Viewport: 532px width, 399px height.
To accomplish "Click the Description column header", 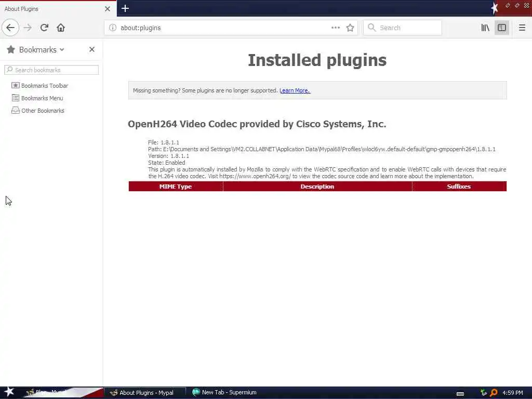I will 317,187.
